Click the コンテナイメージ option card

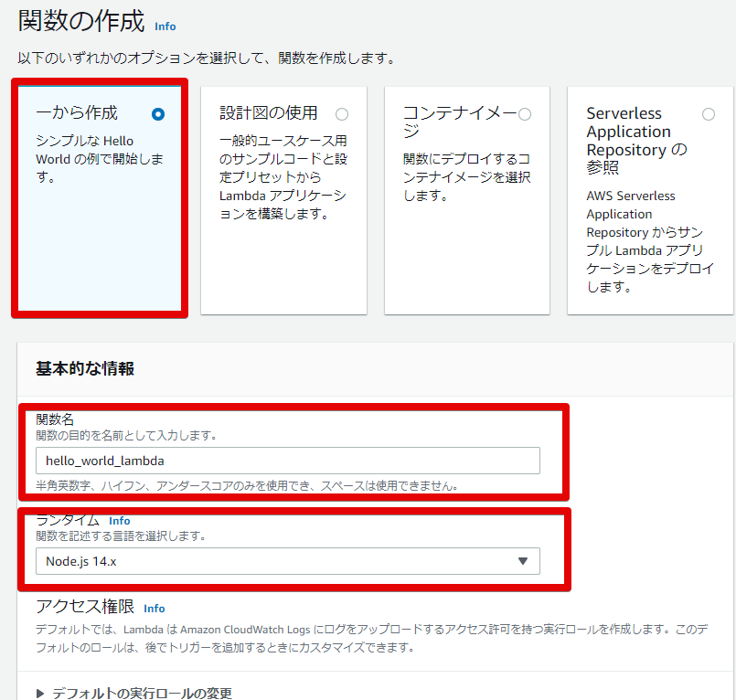click(x=466, y=201)
